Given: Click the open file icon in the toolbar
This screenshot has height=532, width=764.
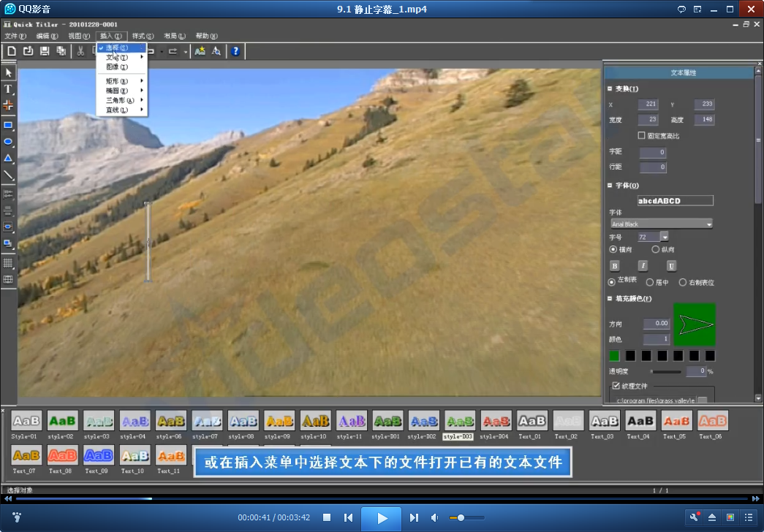Looking at the screenshot, I should [x=29, y=50].
